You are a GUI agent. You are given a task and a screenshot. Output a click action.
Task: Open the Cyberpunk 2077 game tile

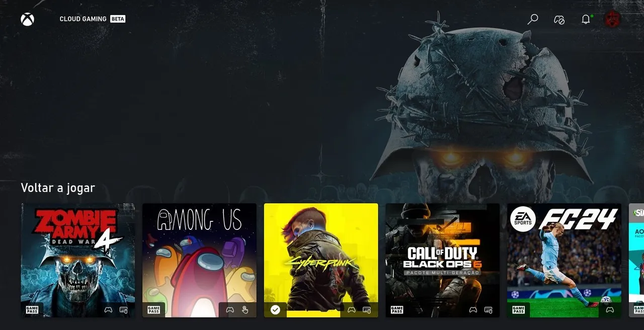(321, 260)
